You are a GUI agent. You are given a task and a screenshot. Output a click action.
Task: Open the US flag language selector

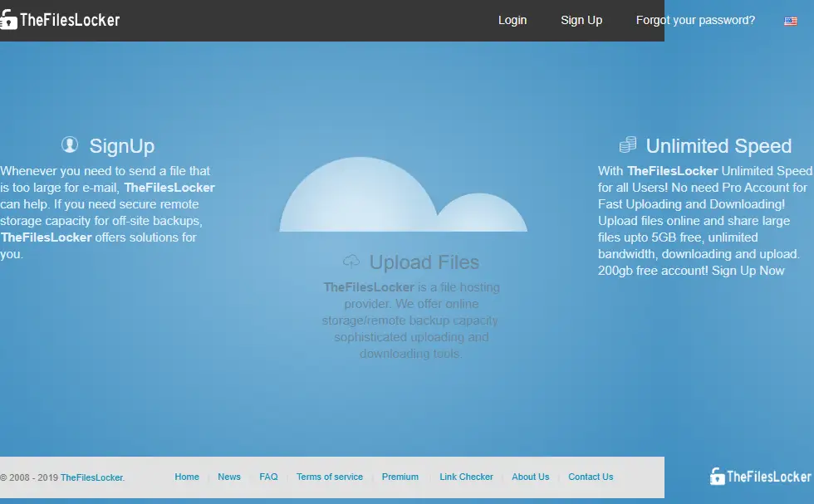pyautogui.click(x=790, y=21)
